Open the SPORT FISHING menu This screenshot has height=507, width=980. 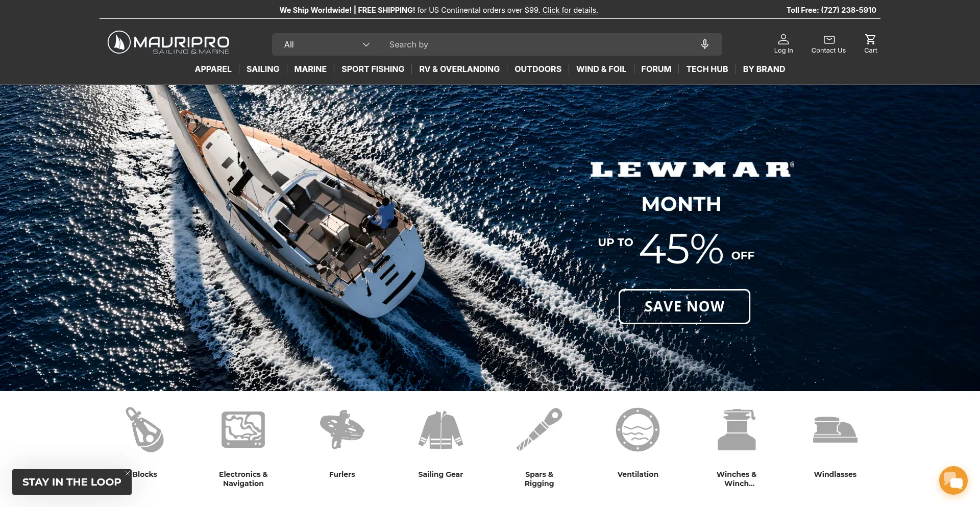(x=373, y=69)
